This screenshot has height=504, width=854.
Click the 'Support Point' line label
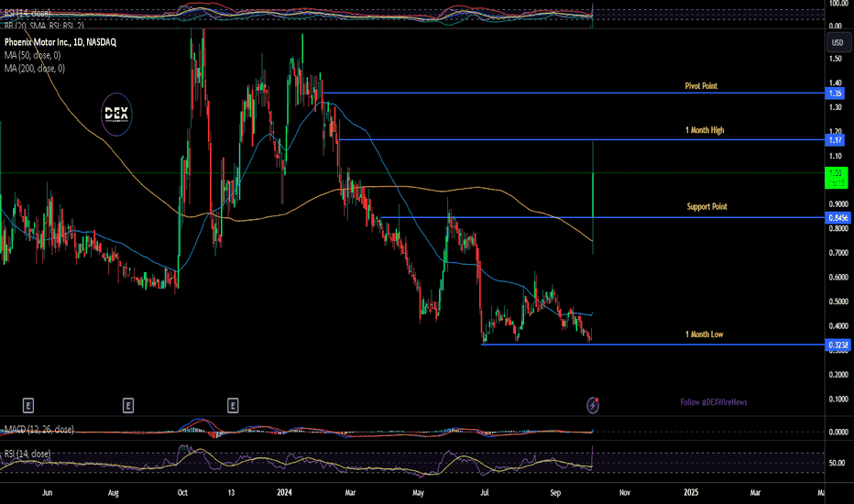(707, 206)
